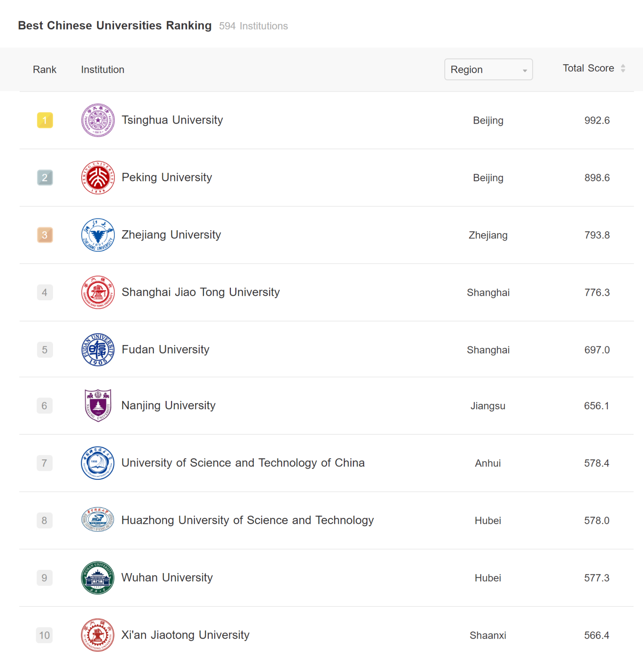This screenshot has width=643, height=672.
Task: Click the Xi'an Jiaotong University logo
Action: coord(98,635)
